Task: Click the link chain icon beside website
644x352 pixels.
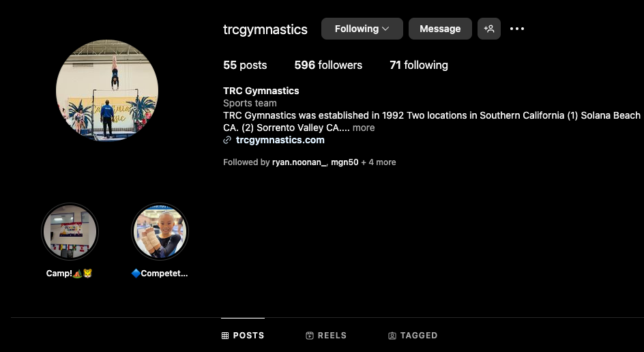Action: [227, 140]
